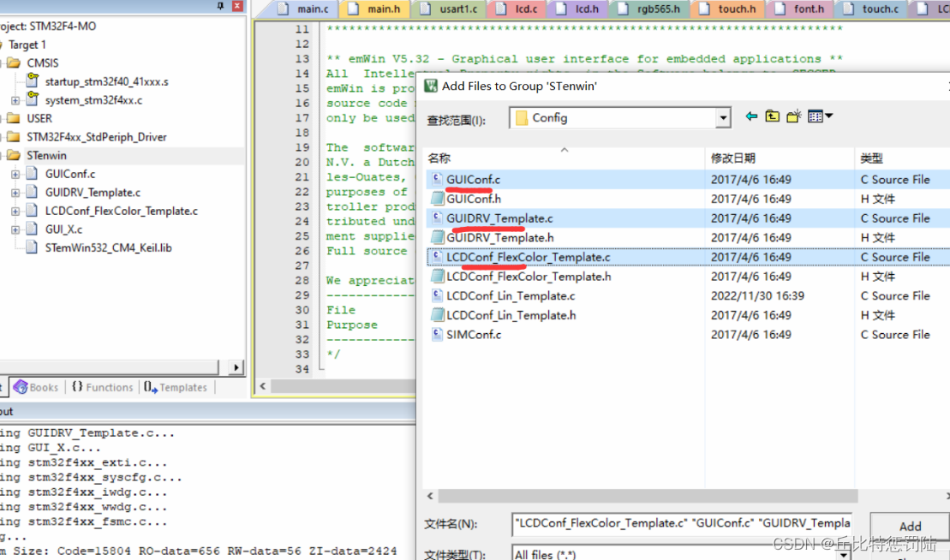Switch to the main.h editor tab

(x=375, y=9)
